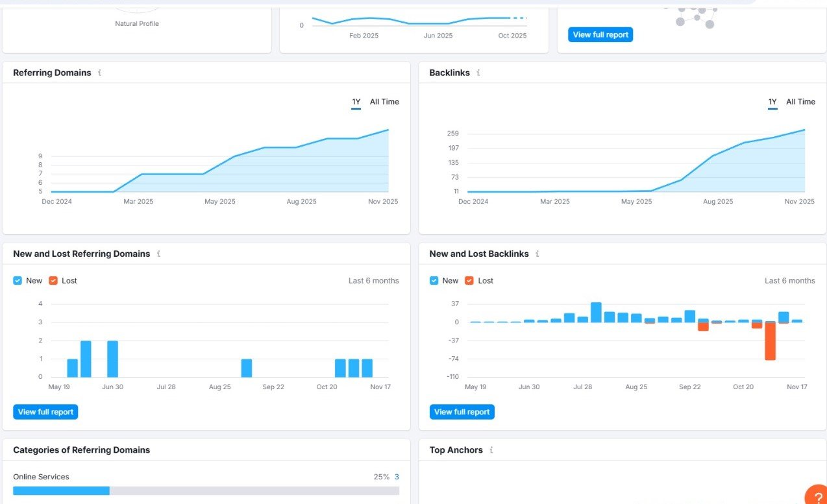Viewport: 827px width, 504px height.
Task: Open the orange help question mark button
Action: [x=815, y=496]
